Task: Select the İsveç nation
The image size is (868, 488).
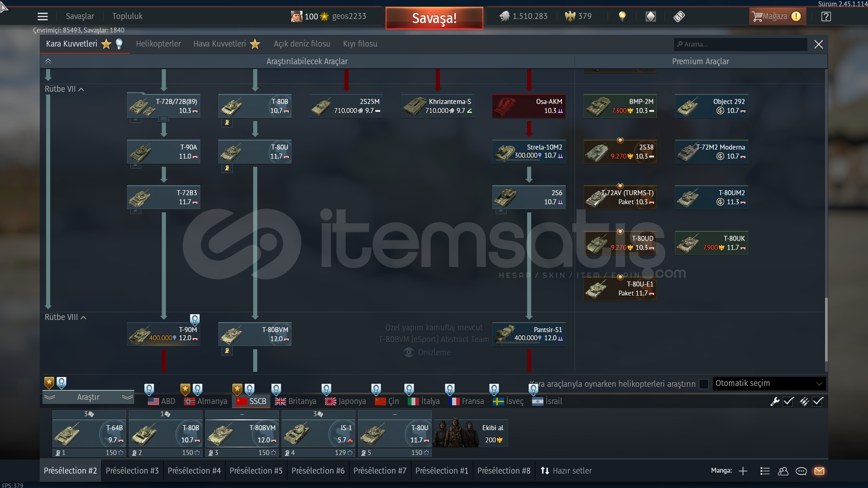Action: point(508,401)
